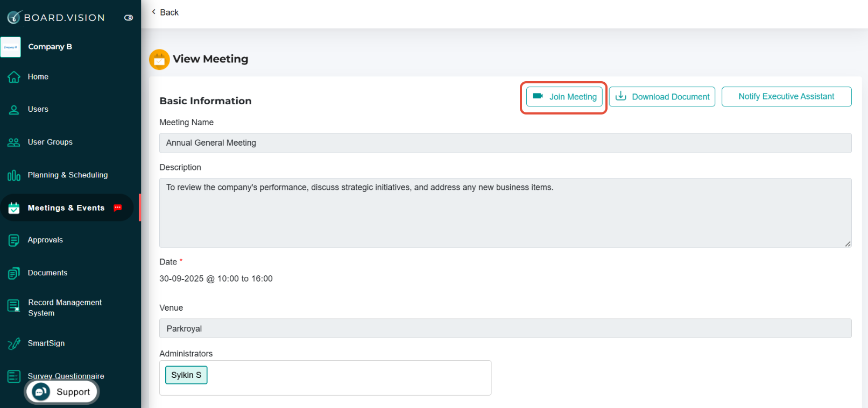Click Notify Executive Assistant button

pyautogui.click(x=786, y=97)
